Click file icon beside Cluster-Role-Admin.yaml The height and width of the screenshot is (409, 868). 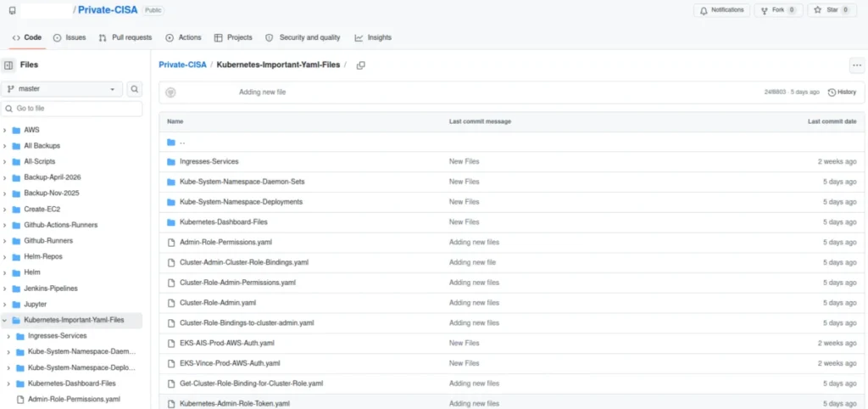click(x=171, y=303)
